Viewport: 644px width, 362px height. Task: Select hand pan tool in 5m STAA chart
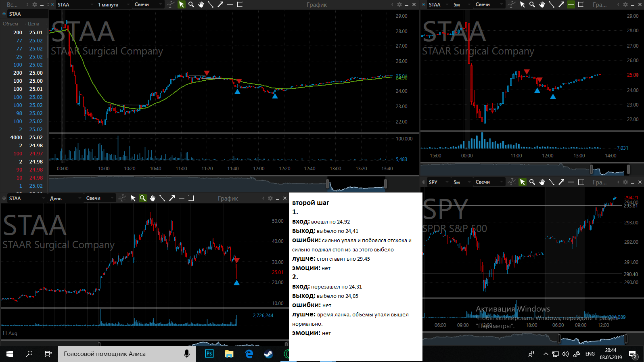(x=542, y=4)
